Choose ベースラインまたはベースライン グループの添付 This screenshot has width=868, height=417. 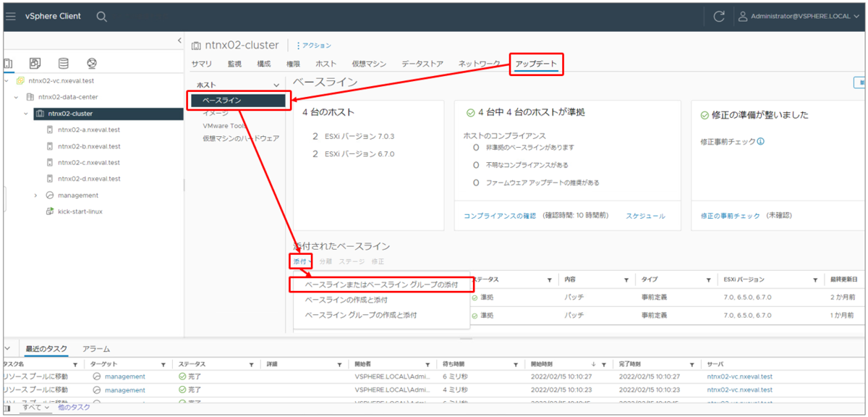(381, 285)
